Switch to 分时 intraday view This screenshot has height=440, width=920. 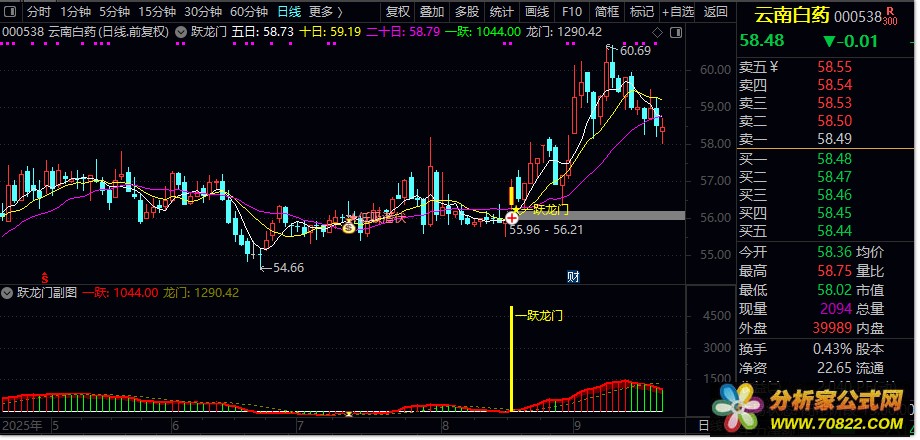[x=39, y=11]
